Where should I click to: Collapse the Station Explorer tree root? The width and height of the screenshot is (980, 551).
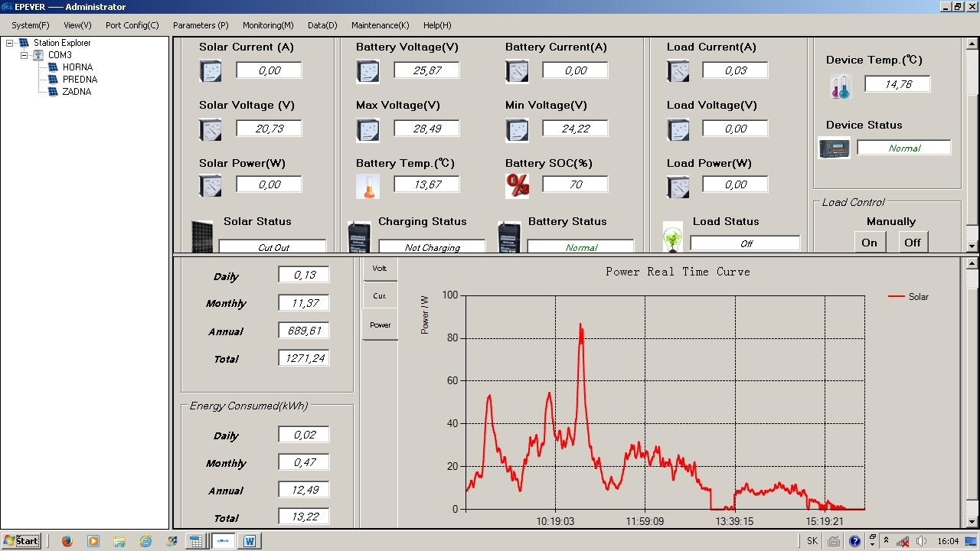tap(10, 44)
